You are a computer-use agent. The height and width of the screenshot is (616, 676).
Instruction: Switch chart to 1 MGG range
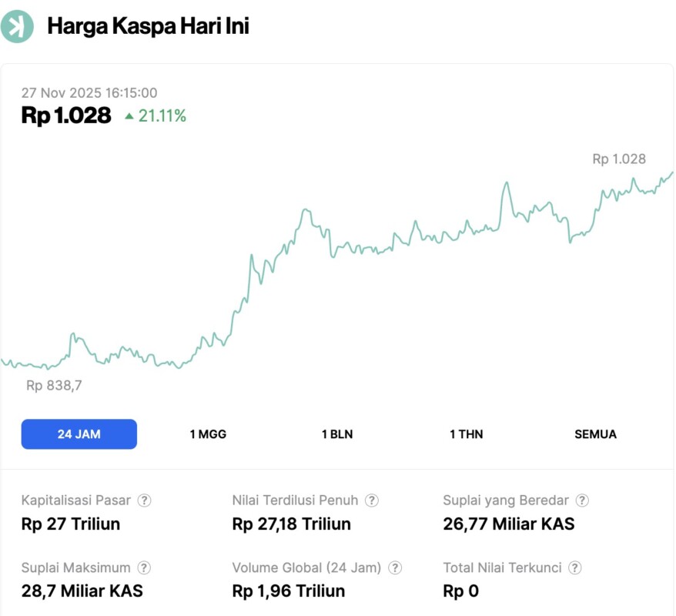coord(207,434)
